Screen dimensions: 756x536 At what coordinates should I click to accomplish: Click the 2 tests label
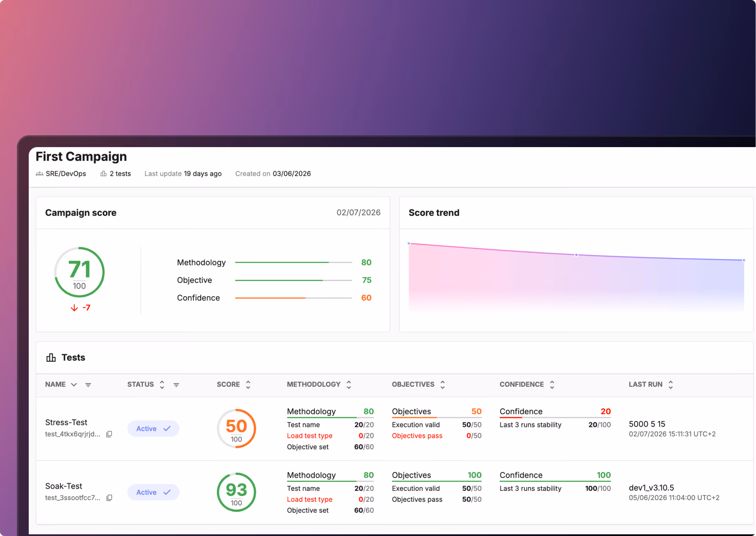[120, 174]
